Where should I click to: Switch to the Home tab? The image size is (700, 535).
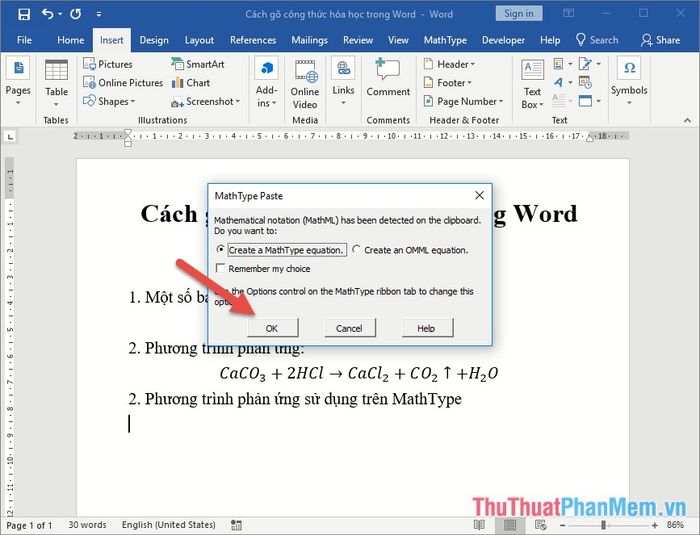point(71,40)
